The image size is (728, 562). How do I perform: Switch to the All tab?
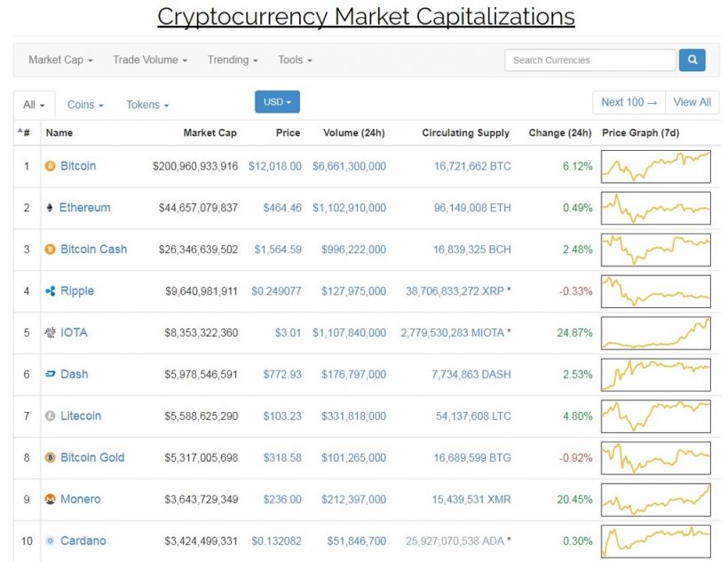point(32,105)
